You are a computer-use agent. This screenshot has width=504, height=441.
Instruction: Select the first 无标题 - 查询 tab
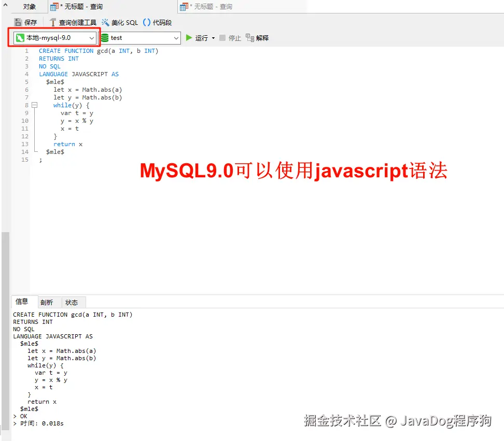coord(113,6)
